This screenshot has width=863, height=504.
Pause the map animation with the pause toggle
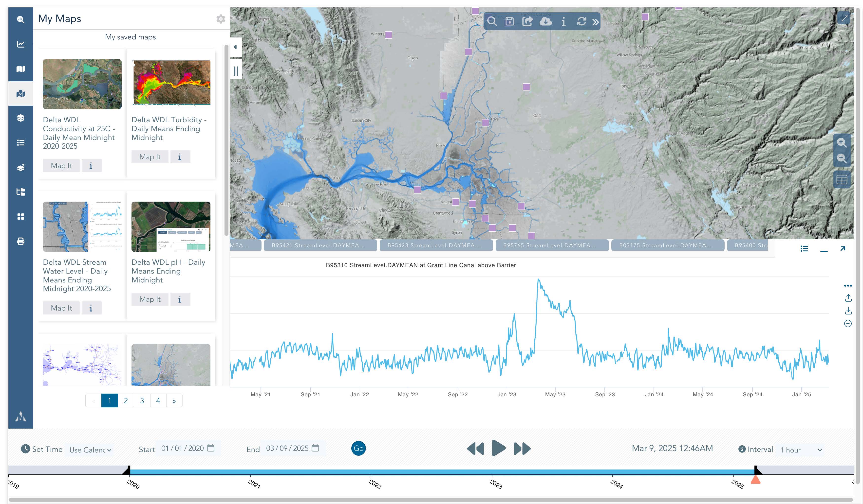click(236, 71)
